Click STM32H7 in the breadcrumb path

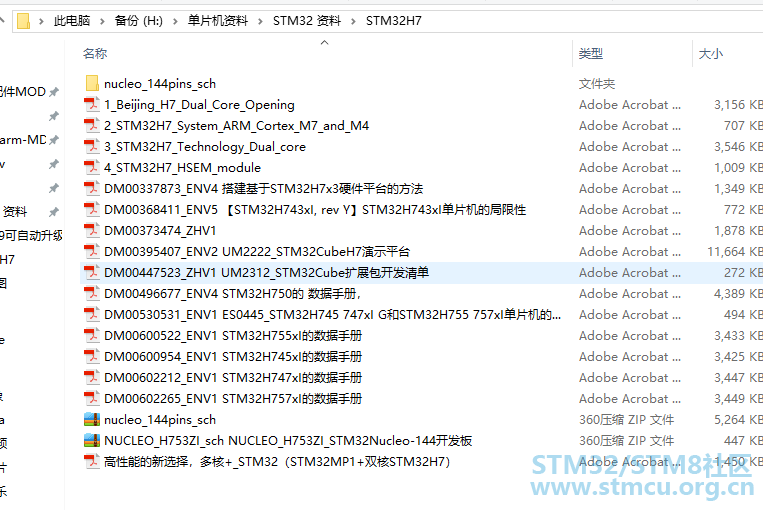click(x=394, y=21)
